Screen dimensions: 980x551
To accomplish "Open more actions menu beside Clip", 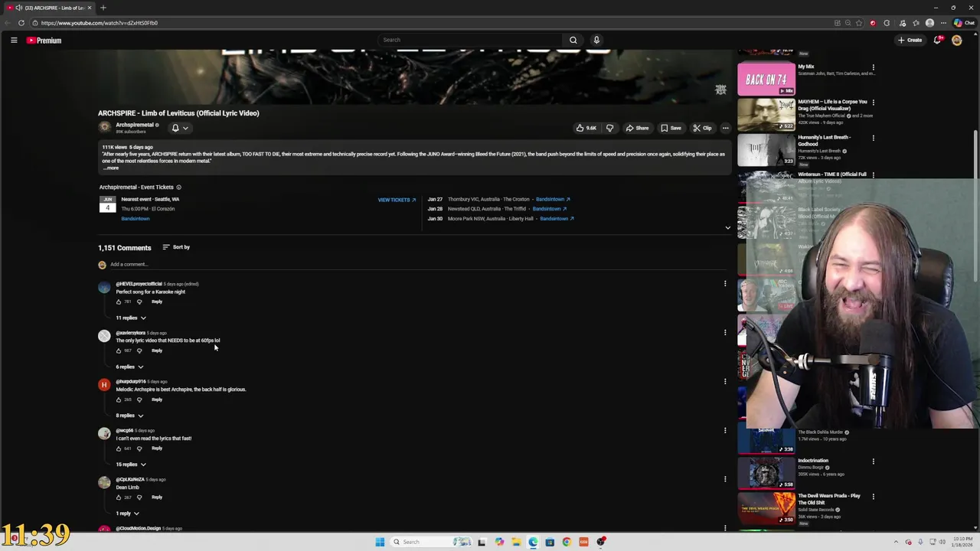I will [x=725, y=128].
